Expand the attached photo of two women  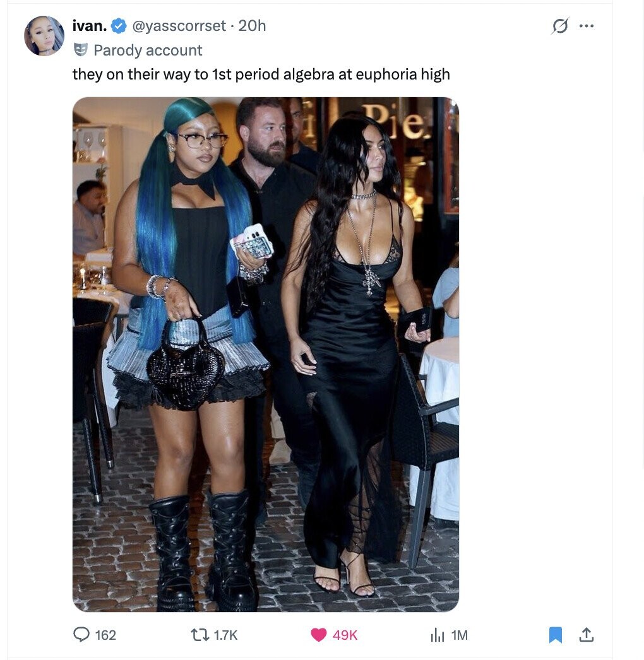point(266,355)
